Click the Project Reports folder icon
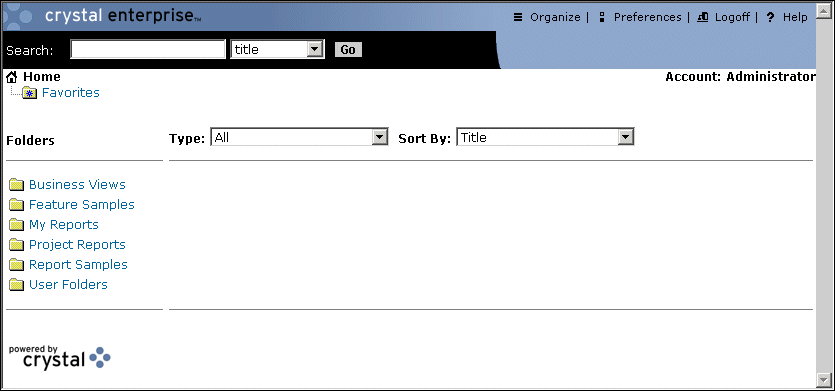This screenshot has height=391, width=835. 17,245
